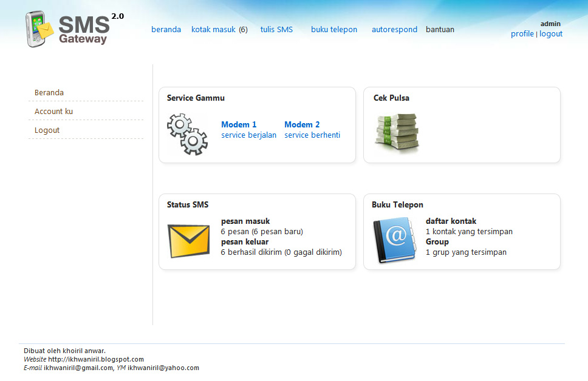Click the Service Gammu heading
This screenshot has height=381, width=588.
pyautogui.click(x=196, y=98)
